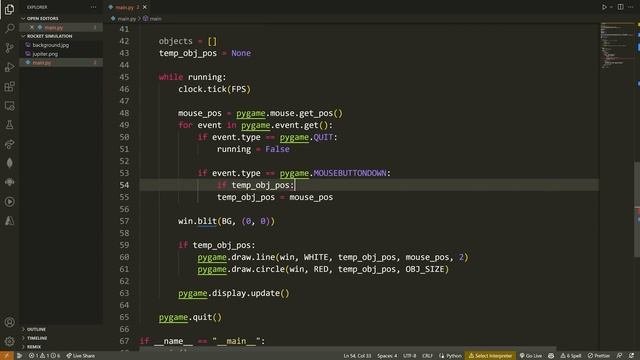Screen dimensions: 640x360
Task: Change indentation via Spaces: 4
Action: [387, 356]
